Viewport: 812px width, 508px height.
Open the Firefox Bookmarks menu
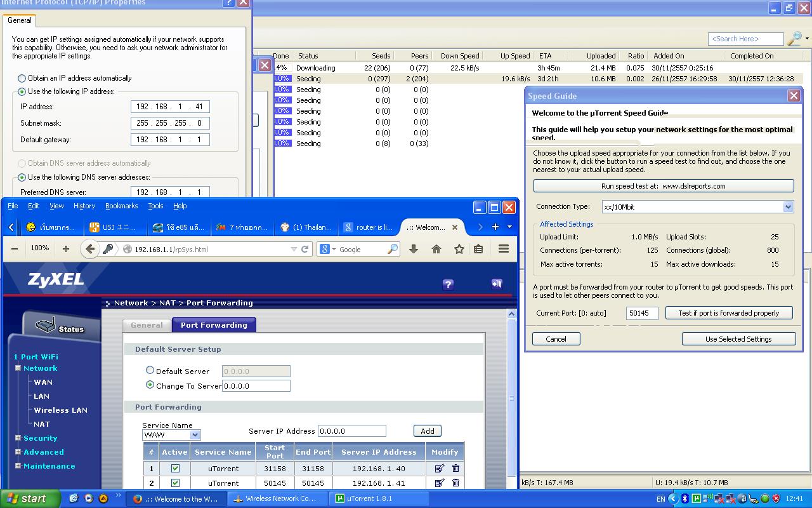pos(121,206)
